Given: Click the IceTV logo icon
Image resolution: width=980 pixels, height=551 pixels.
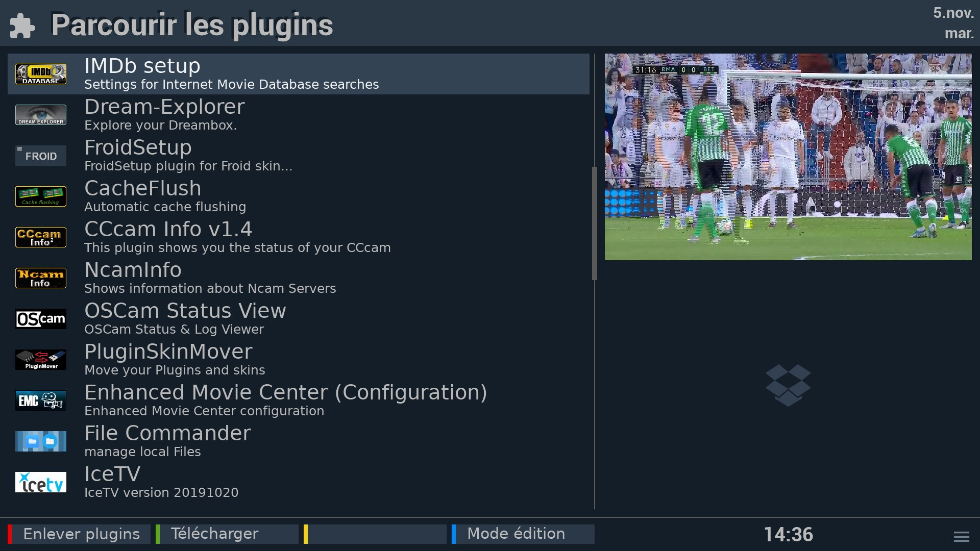Looking at the screenshot, I should (41, 482).
